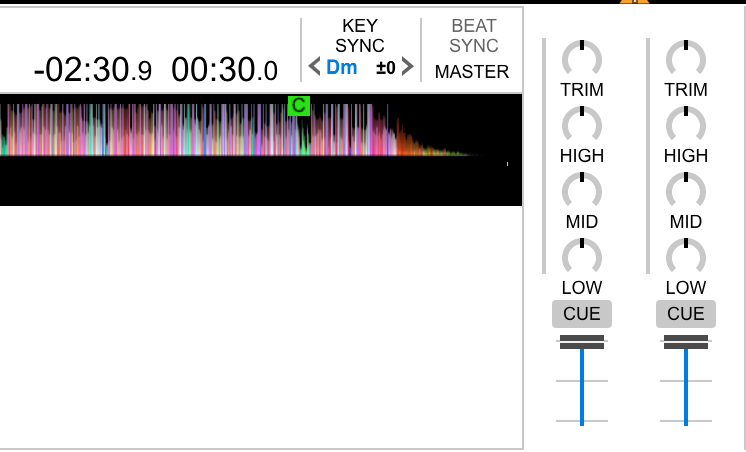Enable BEAT SYNC

click(473, 36)
